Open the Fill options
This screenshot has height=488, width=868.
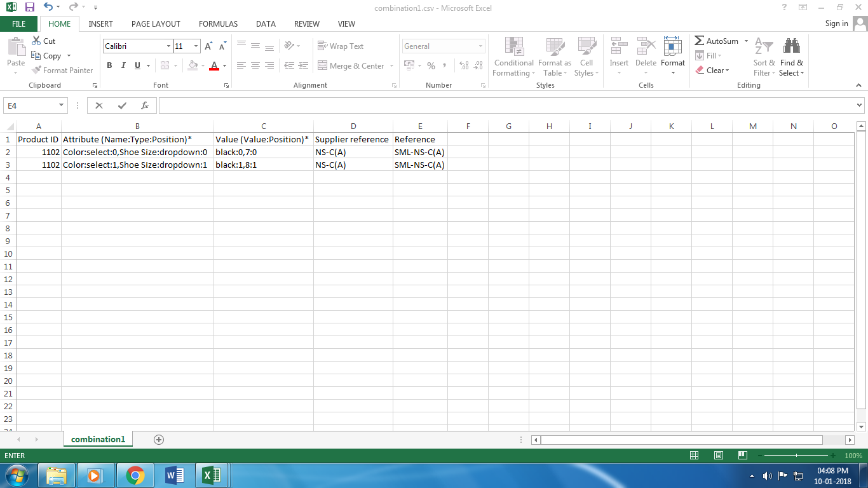point(709,56)
